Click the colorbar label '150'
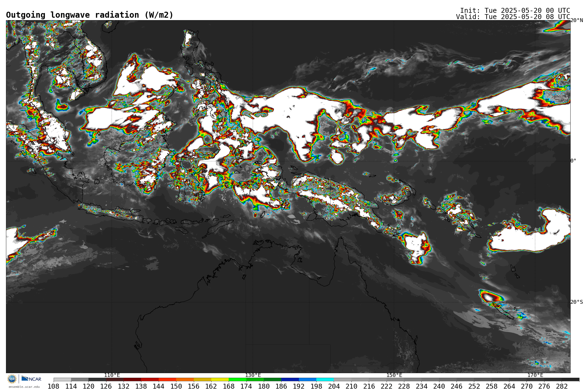The width and height of the screenshot is (588, 390). coord(176,386)
